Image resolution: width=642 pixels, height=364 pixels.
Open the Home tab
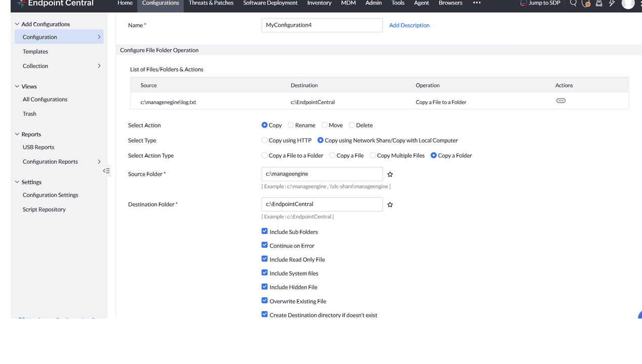pos(125,3)
